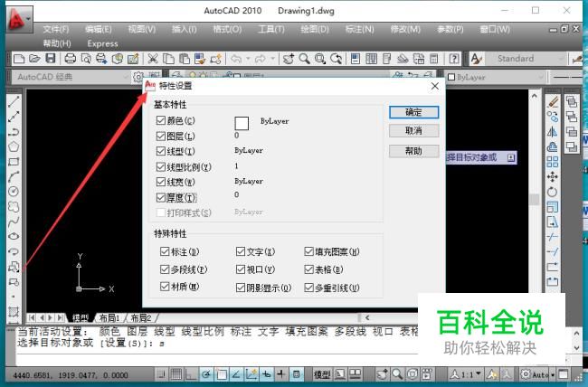Open the 1:1 annotation scale dropdown

[466, 374]
